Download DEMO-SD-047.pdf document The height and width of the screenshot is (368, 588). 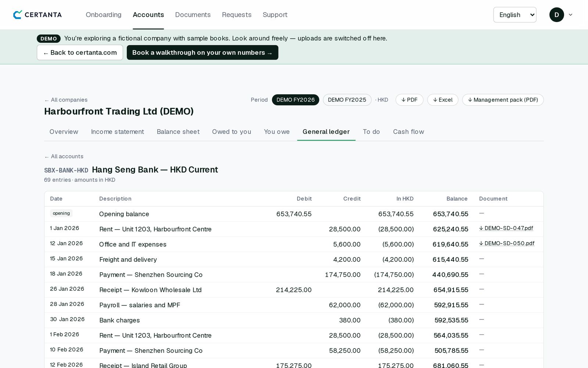click(x=506, y=228)
